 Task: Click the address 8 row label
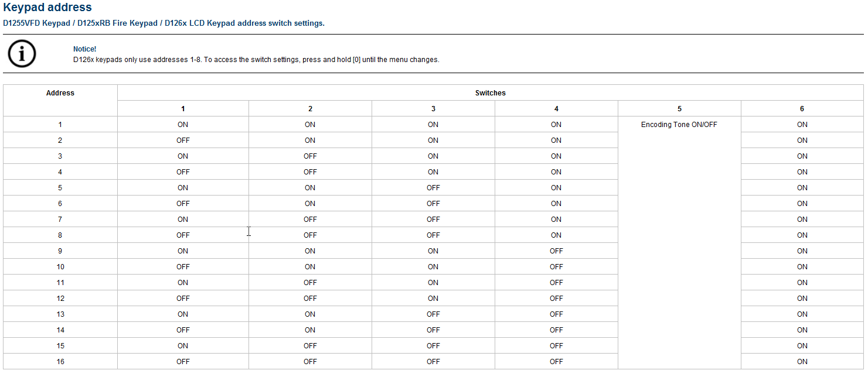coord(60,235)
